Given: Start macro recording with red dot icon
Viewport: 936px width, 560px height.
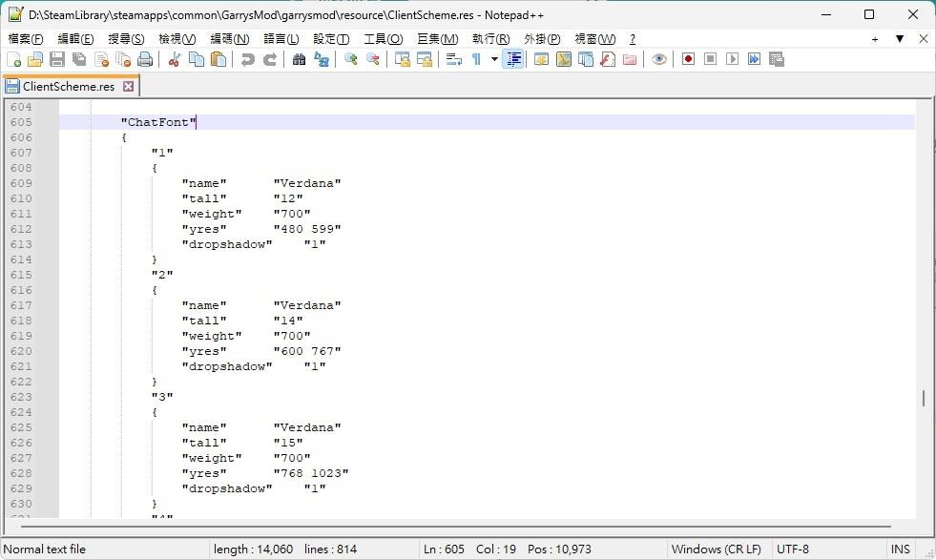Looking at the screenshot, I should [688, 59].
